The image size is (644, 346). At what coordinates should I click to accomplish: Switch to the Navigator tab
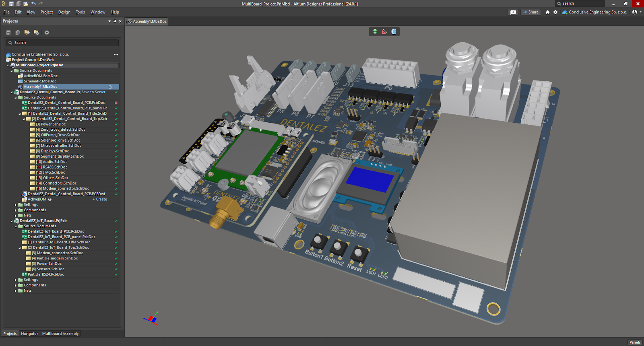point(29,334)
